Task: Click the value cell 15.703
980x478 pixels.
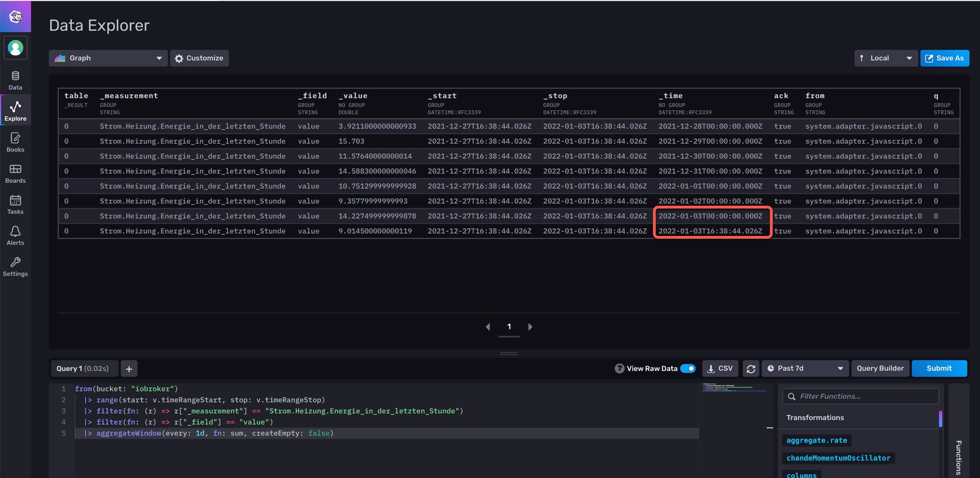Action: pos(351,141)
